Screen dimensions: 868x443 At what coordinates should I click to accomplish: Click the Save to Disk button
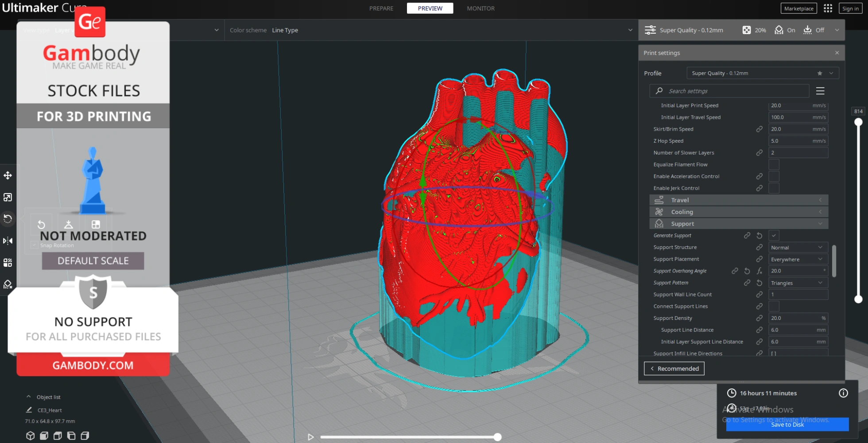point(787,424)
